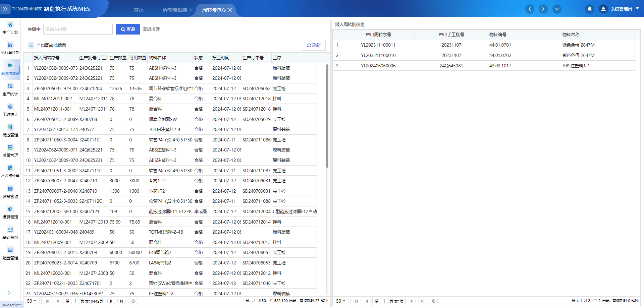This screenshot has height=308, width=644.
Task: Open right table page size dropdown
Action: click(x=341, y=301)
